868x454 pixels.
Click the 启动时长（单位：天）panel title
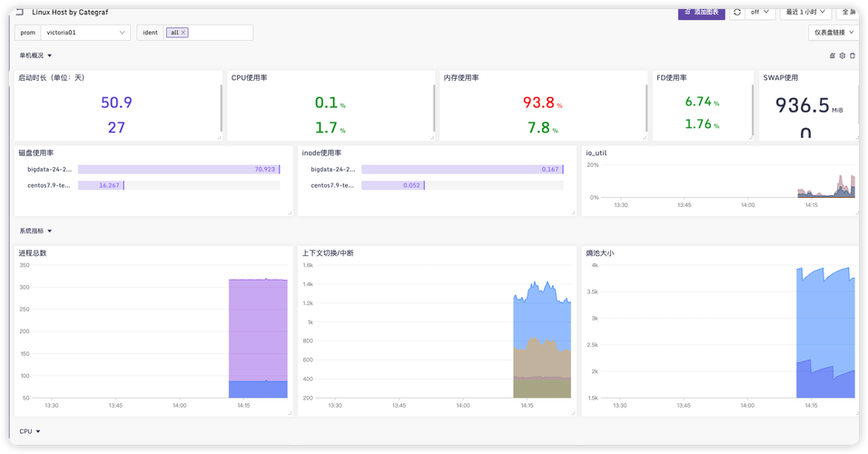52,77
